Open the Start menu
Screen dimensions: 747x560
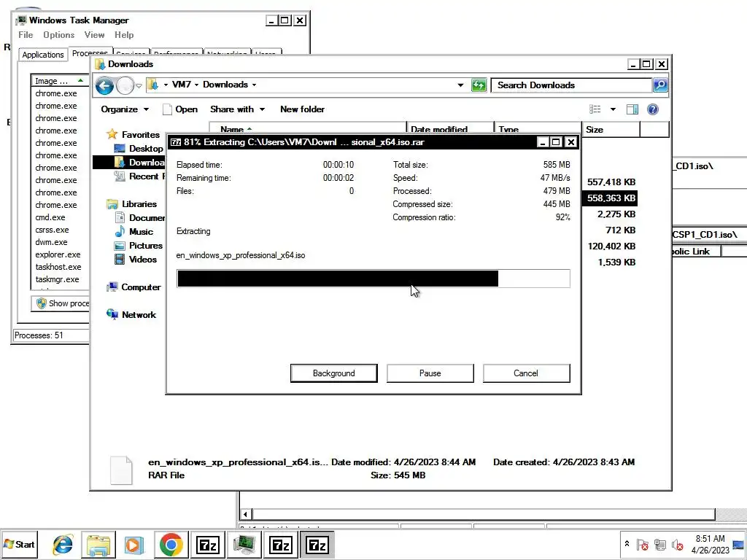(19, 544)
